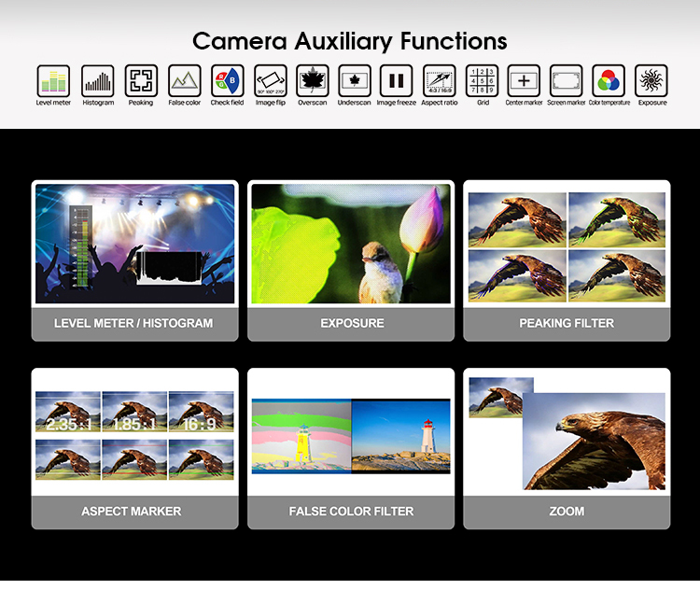Open the False Color Filter lighthouse image
Viewport: 700px width, 590px height.
click(351, 436)
